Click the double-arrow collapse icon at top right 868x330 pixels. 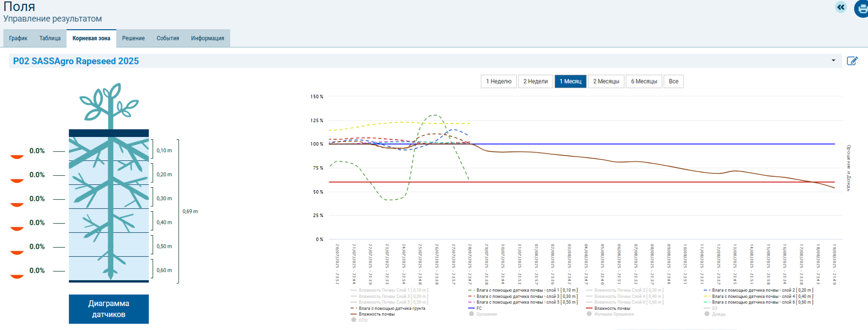coord(841,7)
